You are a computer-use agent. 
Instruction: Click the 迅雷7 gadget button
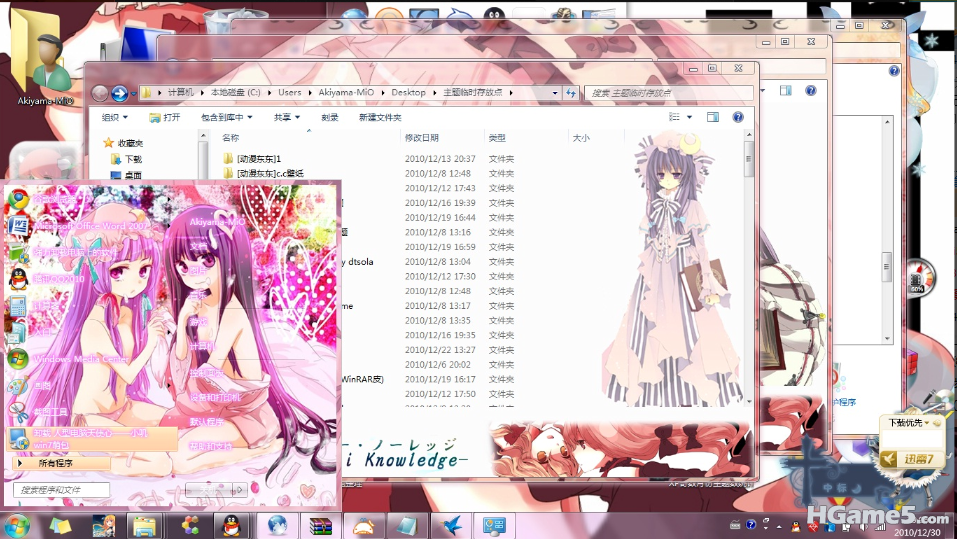(912, 458)
